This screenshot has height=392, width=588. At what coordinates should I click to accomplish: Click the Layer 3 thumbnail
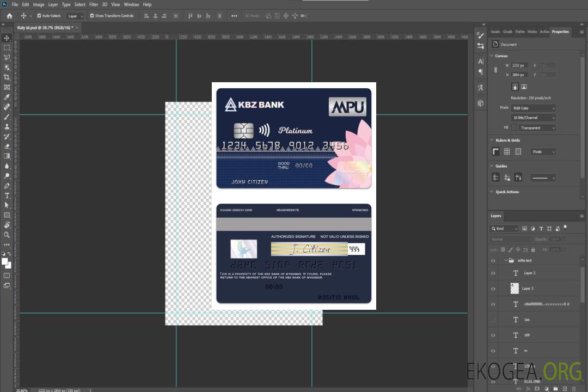point(515,288)
